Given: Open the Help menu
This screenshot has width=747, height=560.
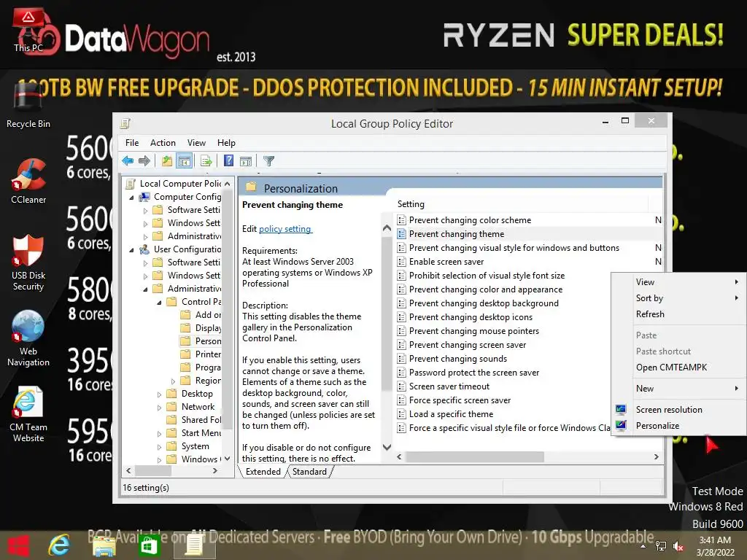Looking at the screenshot, I should [226, 143].
